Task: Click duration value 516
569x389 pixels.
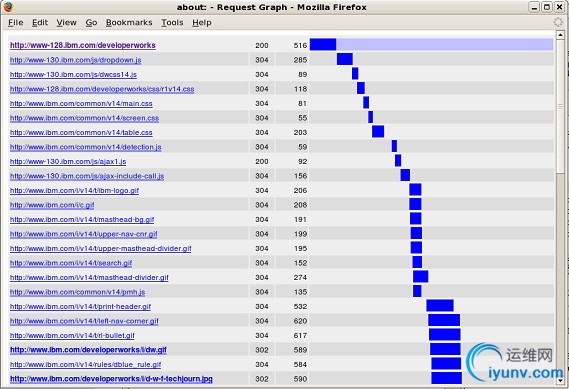Action: pyautogui.click(x=300, y=45)
